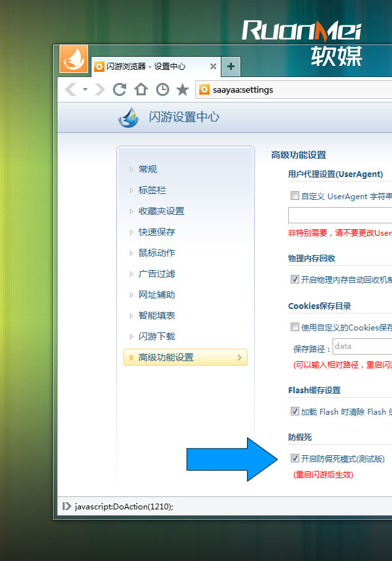Open 广告过滤 settings section

pos(157,274)
